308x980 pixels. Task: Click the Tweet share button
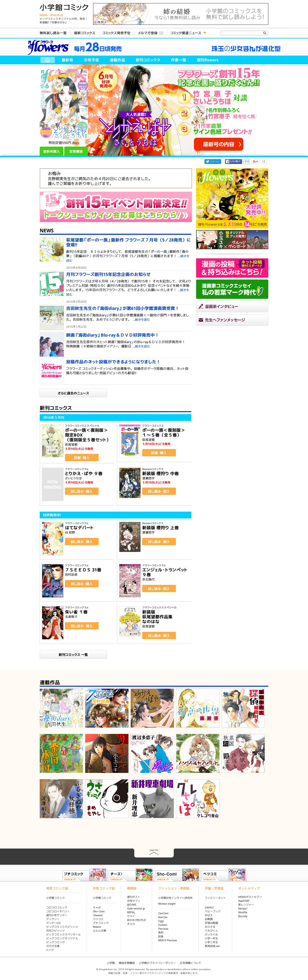pyautogui.click(x=212, y=162)
